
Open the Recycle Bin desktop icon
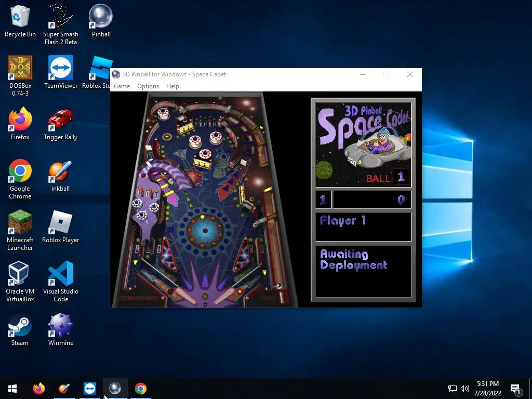(20, 21)
